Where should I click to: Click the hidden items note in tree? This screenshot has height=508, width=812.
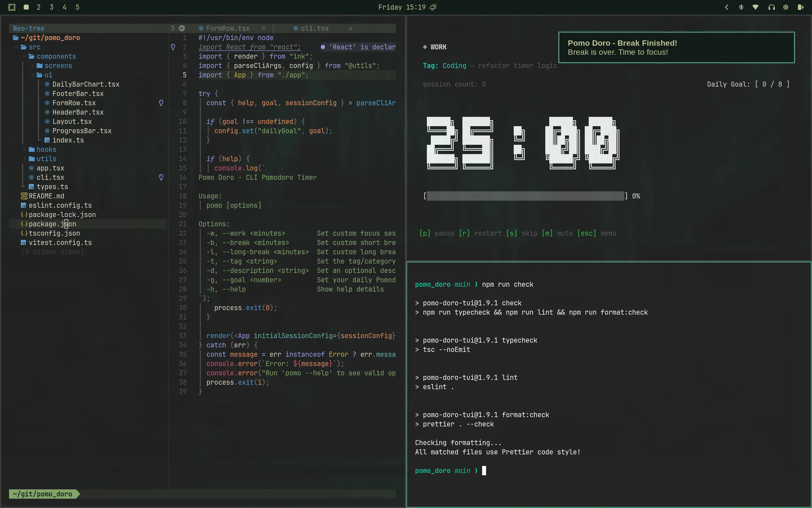coord(52,252)
